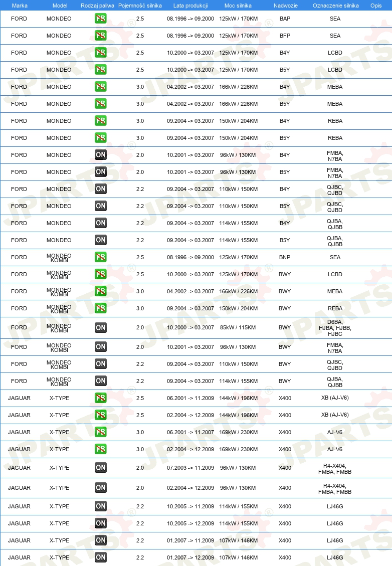Click petrol icon, Jaguar 2.5 06.2001 row
This screenshot has height=566, width=392.
pos(101,398)
